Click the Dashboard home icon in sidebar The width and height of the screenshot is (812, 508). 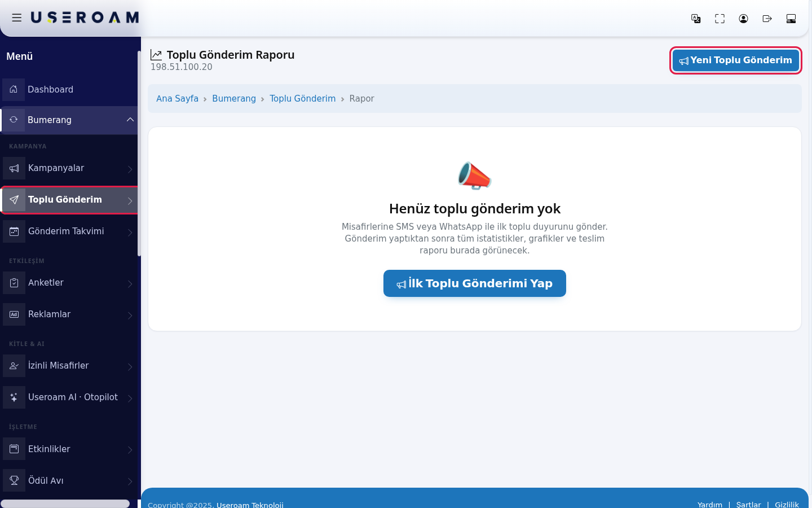pos(14,89)
